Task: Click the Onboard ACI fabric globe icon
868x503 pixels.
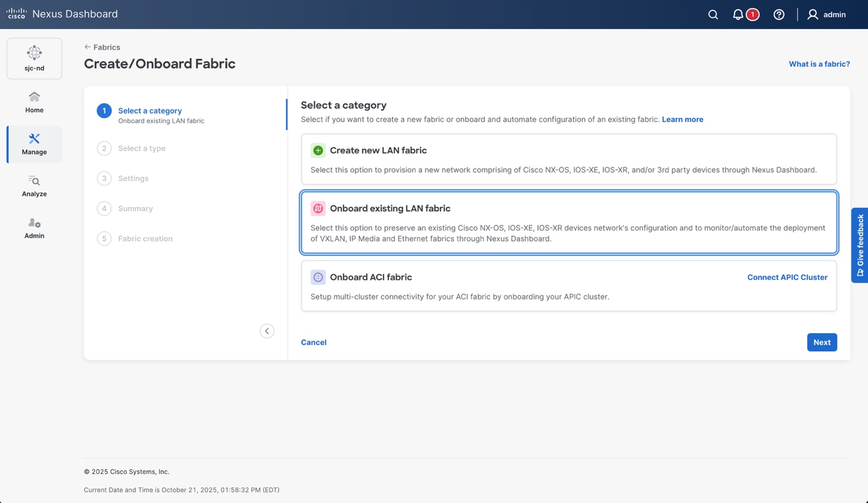Action: [x=318, y=277]
